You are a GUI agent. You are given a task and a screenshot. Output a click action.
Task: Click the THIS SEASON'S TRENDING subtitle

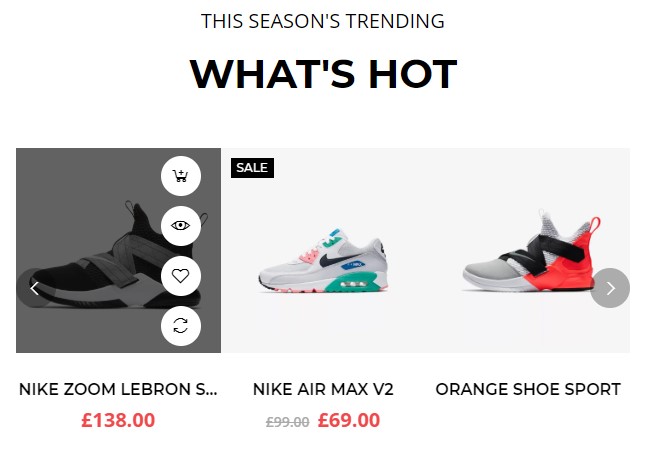tap(323, 21)
